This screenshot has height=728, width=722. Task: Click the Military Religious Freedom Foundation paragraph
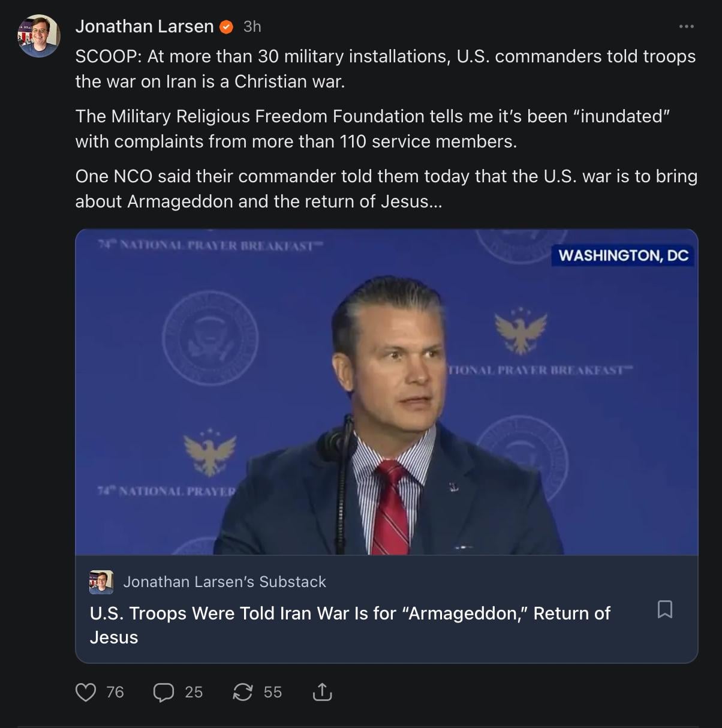[372, 128]
